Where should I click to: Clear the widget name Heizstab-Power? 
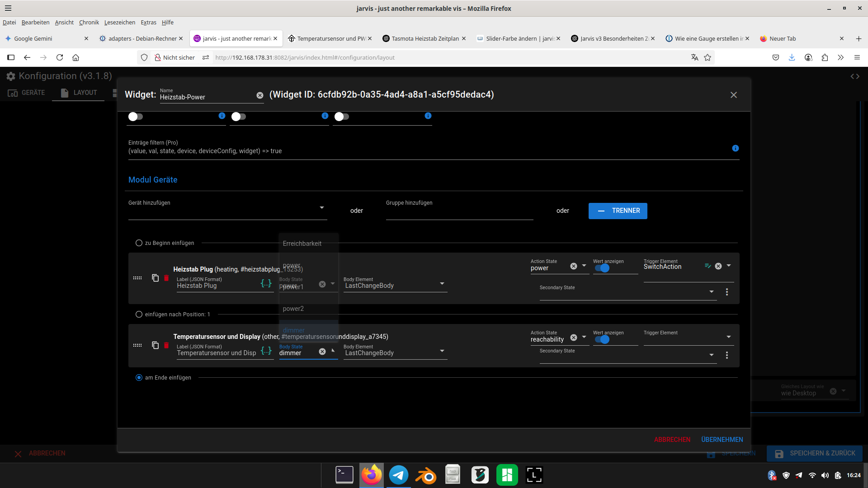(x=260, y=95)
